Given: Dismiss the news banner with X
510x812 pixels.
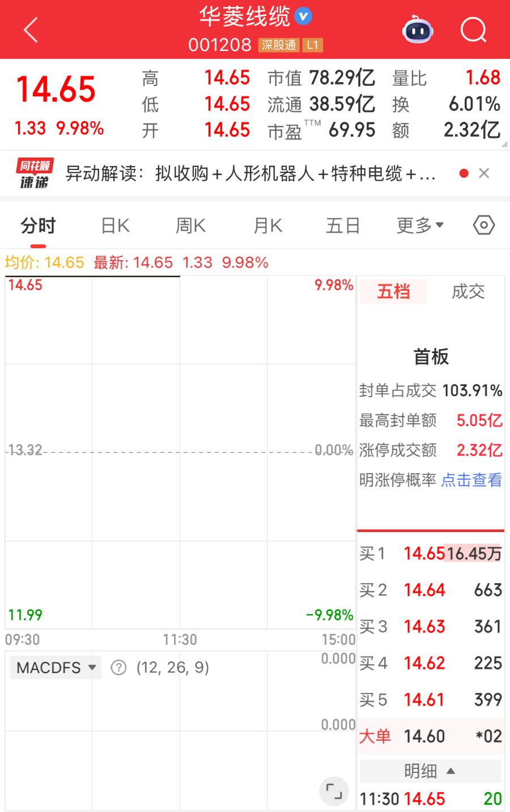Looking at the screenshot, I should point(484,173).
